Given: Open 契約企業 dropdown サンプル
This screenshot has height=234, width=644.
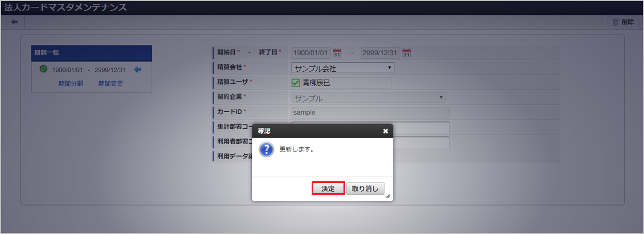Looking at the screenshot, I should (369, 98).
